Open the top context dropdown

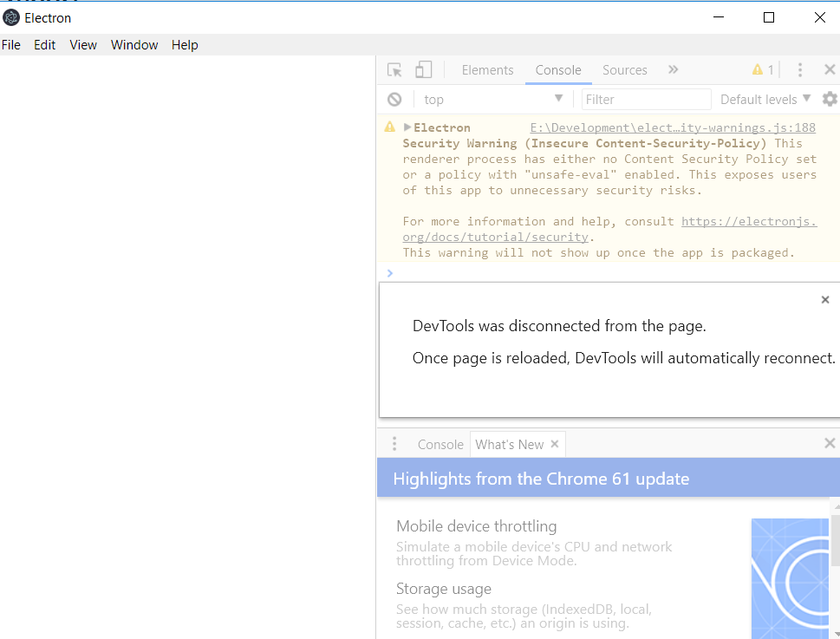493,99
